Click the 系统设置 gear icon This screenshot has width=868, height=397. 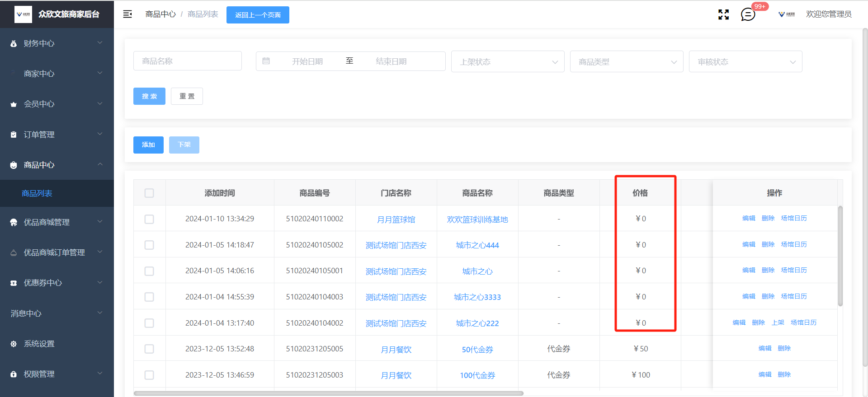click(x=14, y=344)
